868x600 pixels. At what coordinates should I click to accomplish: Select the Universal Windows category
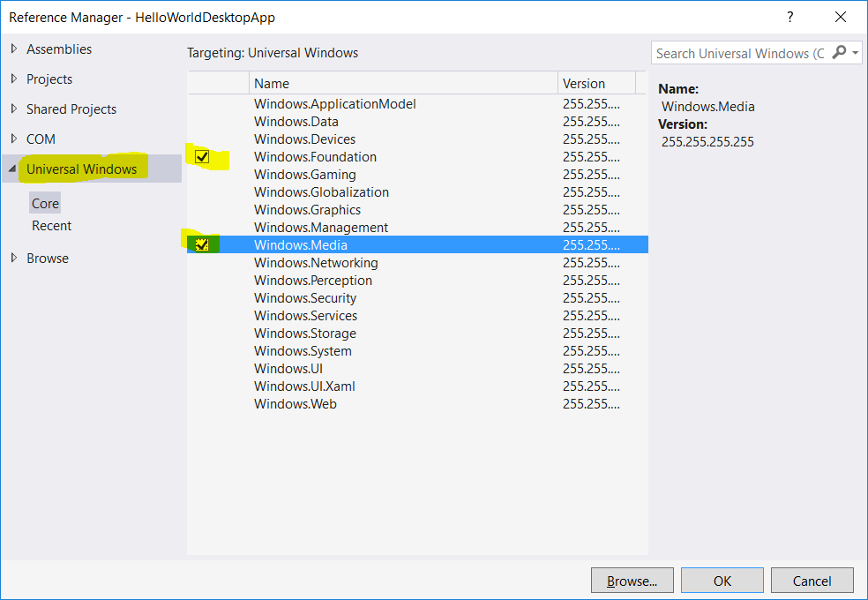pos(81,169)
